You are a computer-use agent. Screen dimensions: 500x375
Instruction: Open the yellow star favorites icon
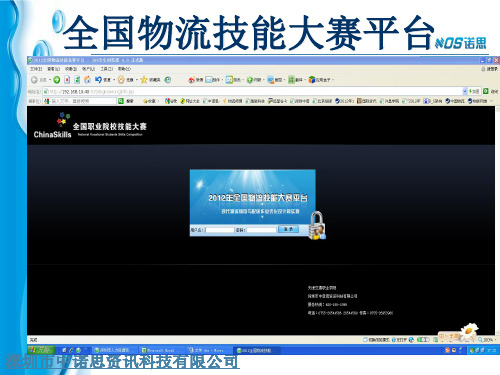click(x=144, y=80)
